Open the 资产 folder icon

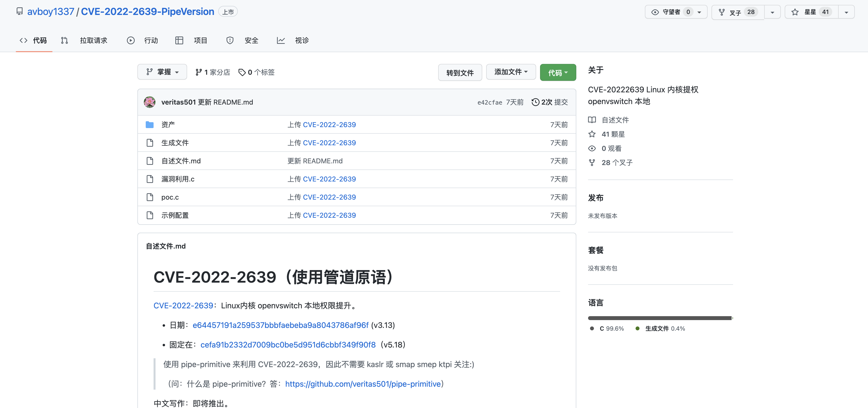(150, 125)
